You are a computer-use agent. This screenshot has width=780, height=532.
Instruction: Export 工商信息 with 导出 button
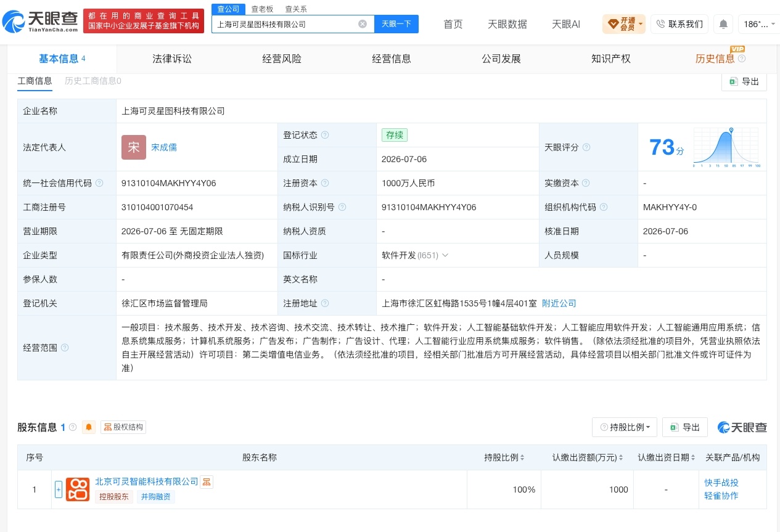(744, 81)
